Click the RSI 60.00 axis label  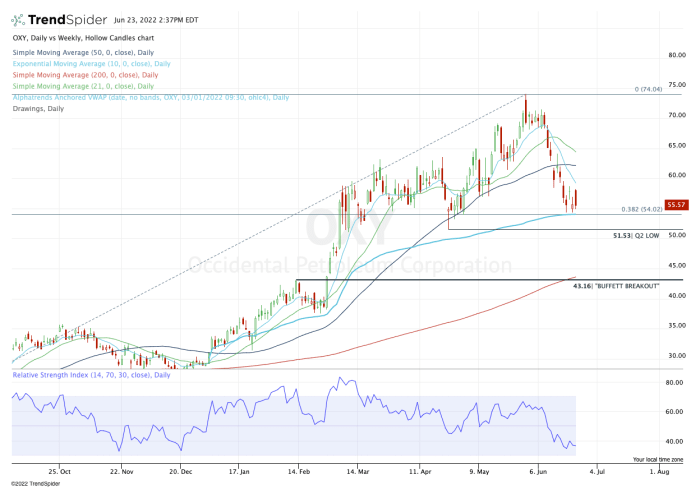point(674,412)
